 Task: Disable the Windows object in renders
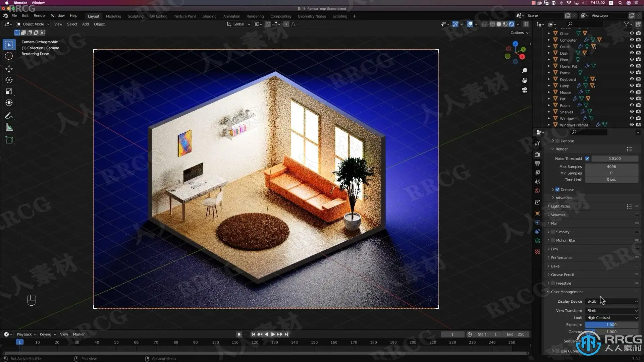click(x=638, y=118)
